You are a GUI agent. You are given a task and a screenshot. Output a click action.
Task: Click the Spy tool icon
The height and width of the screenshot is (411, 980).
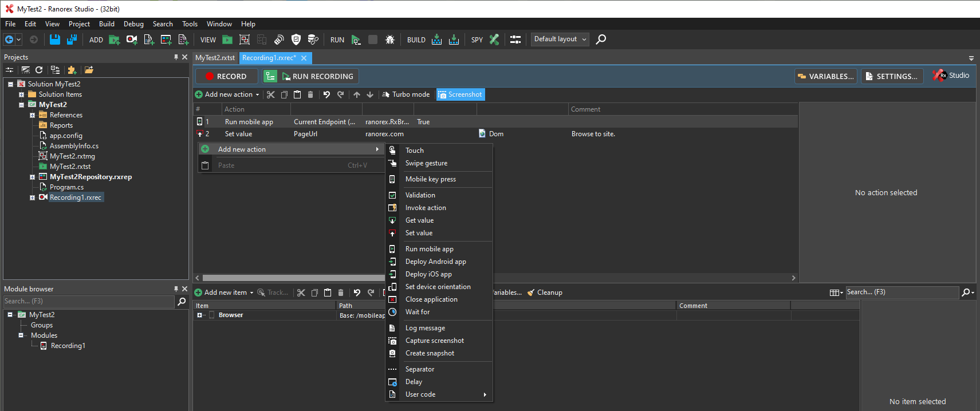tap(494, 39)
